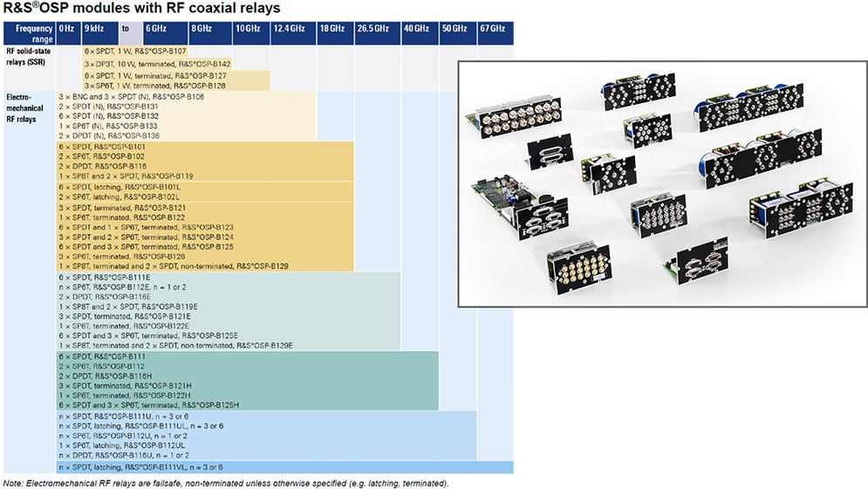Click the '26.5 GHz' column header
Image resolution: width=868 pixels, height=489 pixels.
[x=377, y=33]
